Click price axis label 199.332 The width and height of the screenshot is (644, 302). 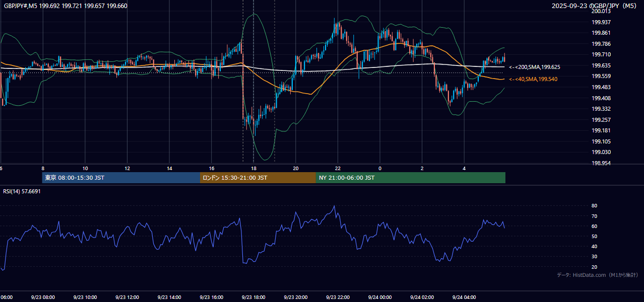pyautogui.click(x=601, y=109)
